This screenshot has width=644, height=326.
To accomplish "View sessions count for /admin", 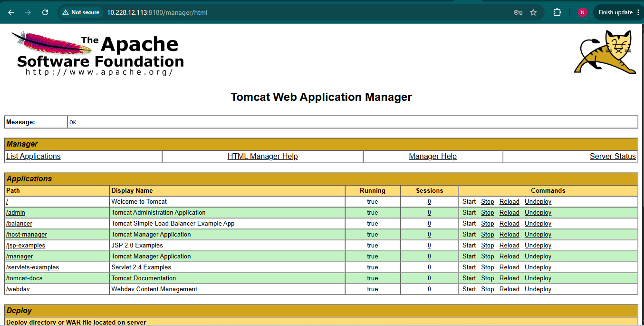I will coord(429,213).
